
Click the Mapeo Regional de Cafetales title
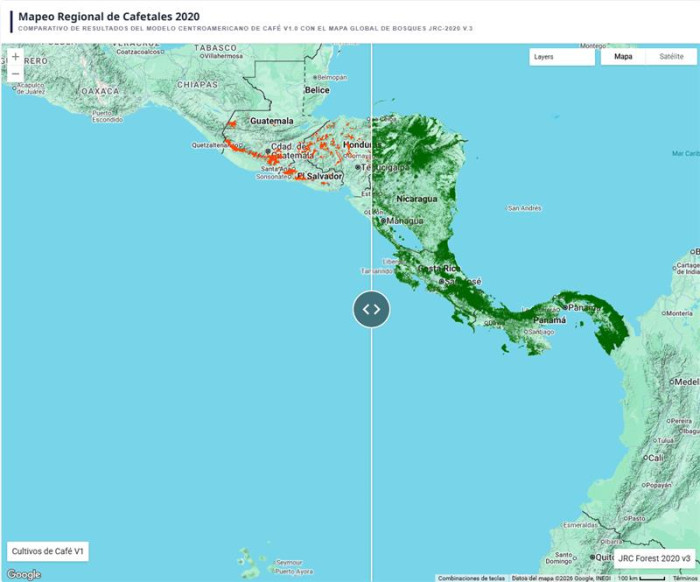[108, 17]
